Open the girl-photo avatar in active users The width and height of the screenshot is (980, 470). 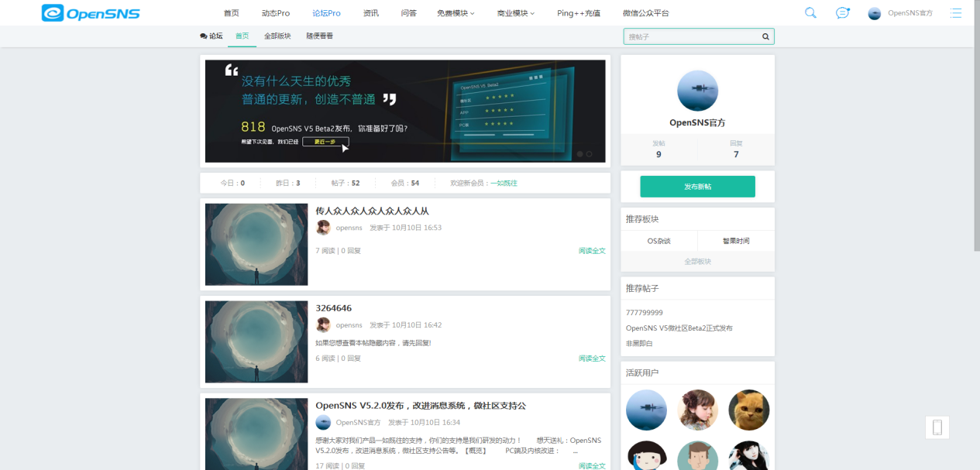click(x=697, y=410)
